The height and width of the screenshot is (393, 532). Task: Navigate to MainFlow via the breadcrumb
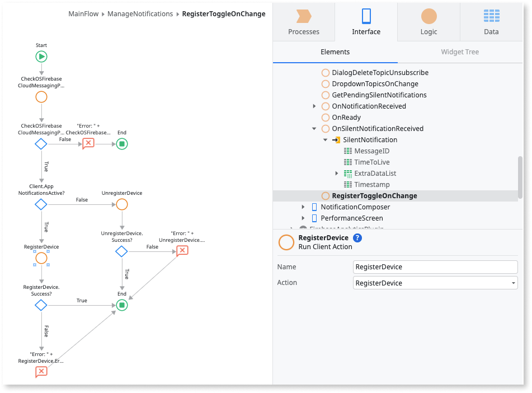pyautogui.click(x=83, y=14)
